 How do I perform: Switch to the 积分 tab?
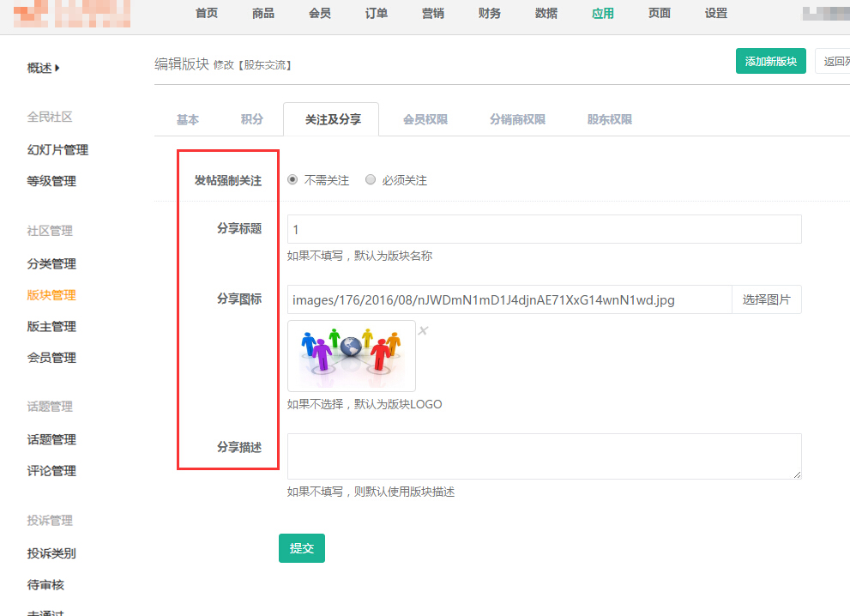click(251, 120)
